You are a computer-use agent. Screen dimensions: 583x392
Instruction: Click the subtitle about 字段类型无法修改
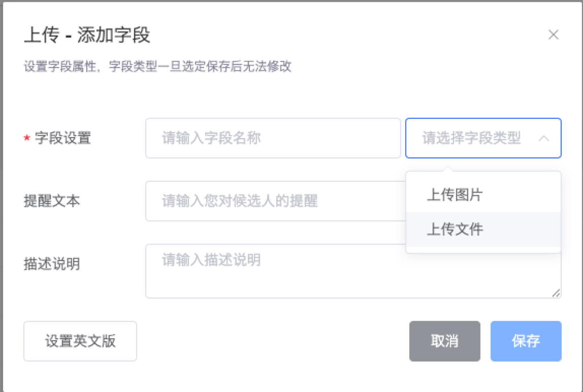coord(157,67)
